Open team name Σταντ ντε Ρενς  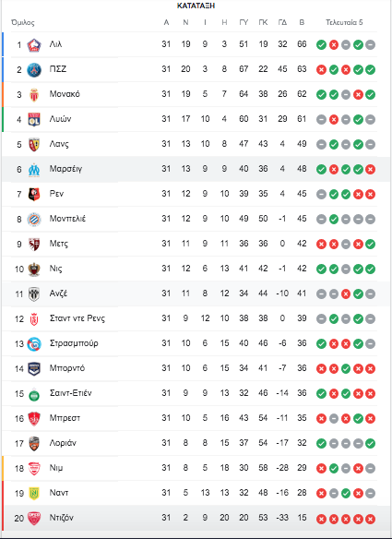[77, 318]
